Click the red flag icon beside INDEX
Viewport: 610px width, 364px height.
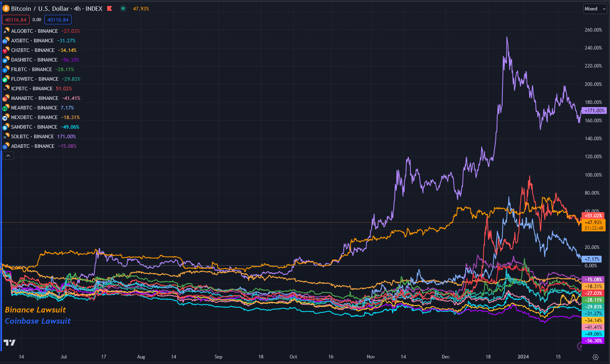(110, 8)
